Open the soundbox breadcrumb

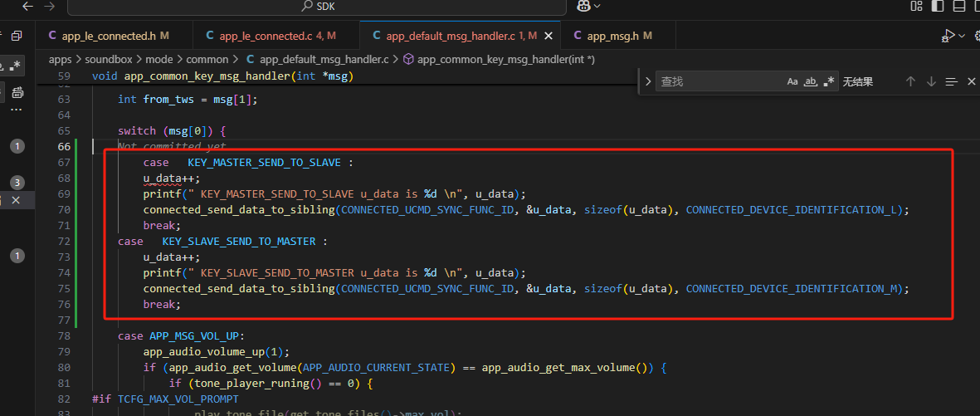pyautogui.click(x=108, y=60)
